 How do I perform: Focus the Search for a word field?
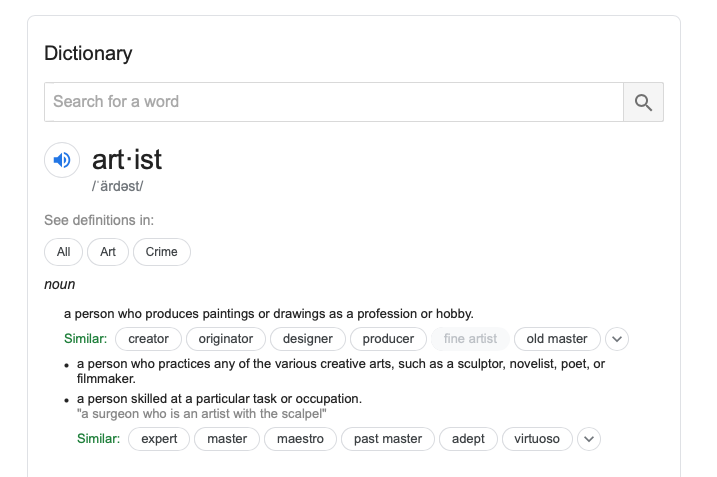(x=334, y=102)
